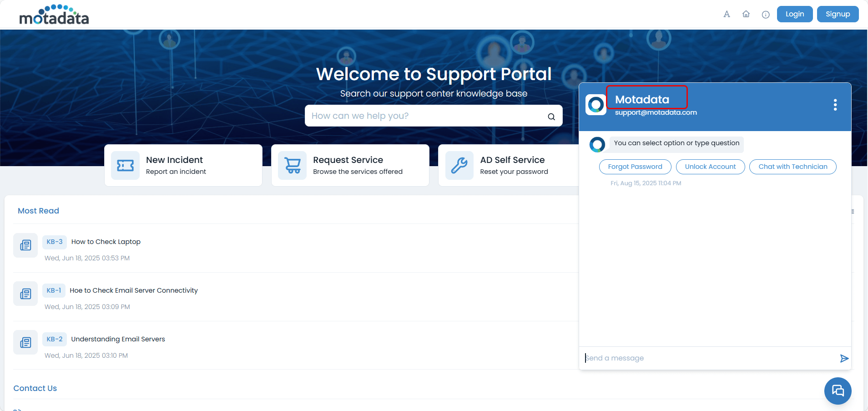
Task: Click the font size 'A' icon
Action: click(x=727, y=14)
